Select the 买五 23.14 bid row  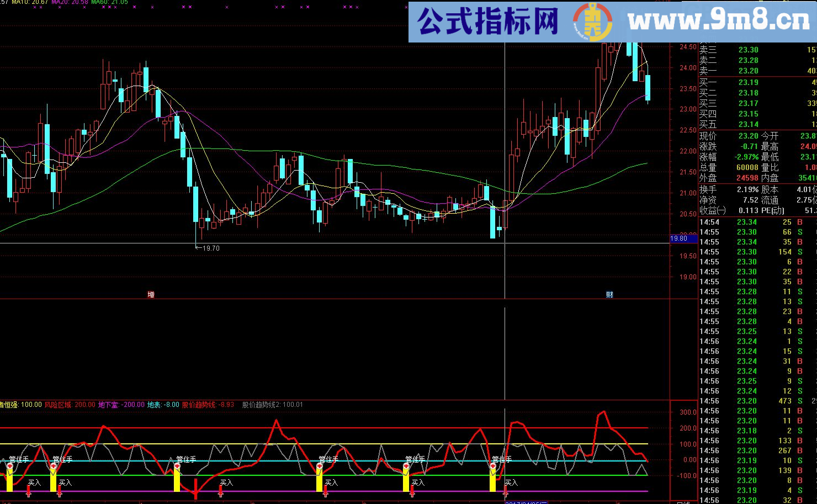(758, 124)
